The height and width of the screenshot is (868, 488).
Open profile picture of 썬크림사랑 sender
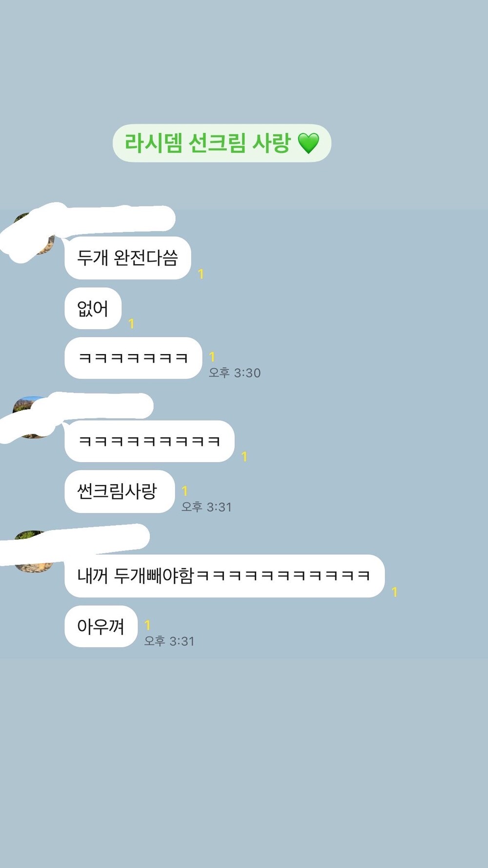point(33,417)
